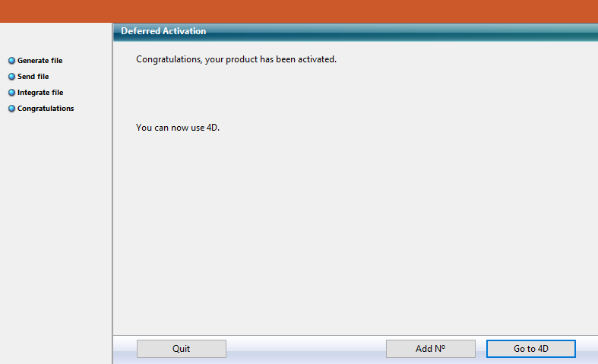Click the Add N° button
This screenshot has height=364, width=598.
click(430, 349)
